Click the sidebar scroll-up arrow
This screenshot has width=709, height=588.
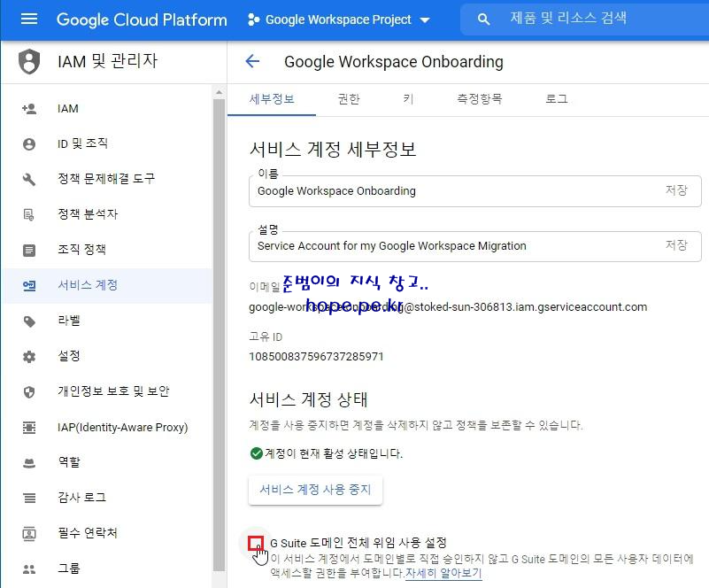pyautogui.click(x=219, y=92)
